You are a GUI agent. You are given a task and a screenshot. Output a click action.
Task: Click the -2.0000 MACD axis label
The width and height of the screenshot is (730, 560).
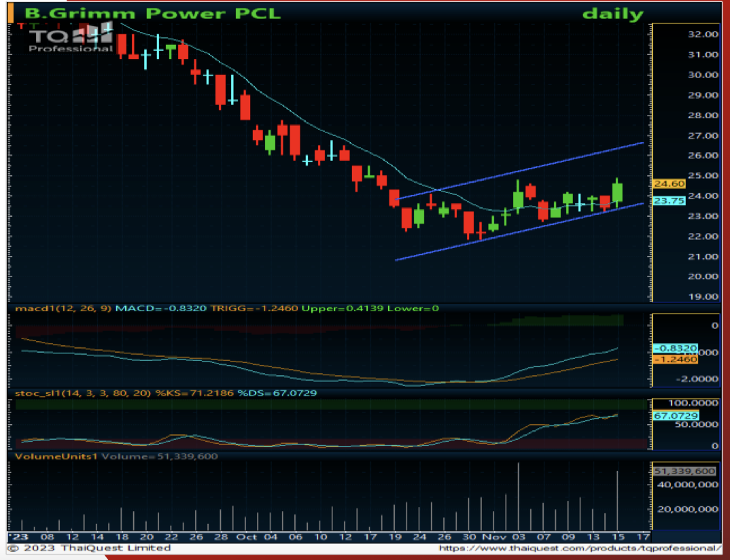tap(697, 379)
